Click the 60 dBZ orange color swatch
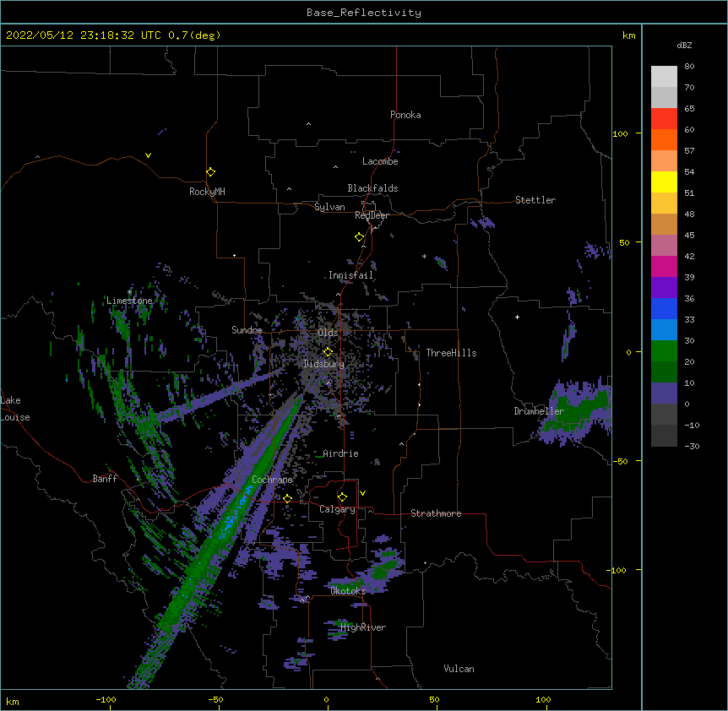 click(x=664, y=139)
